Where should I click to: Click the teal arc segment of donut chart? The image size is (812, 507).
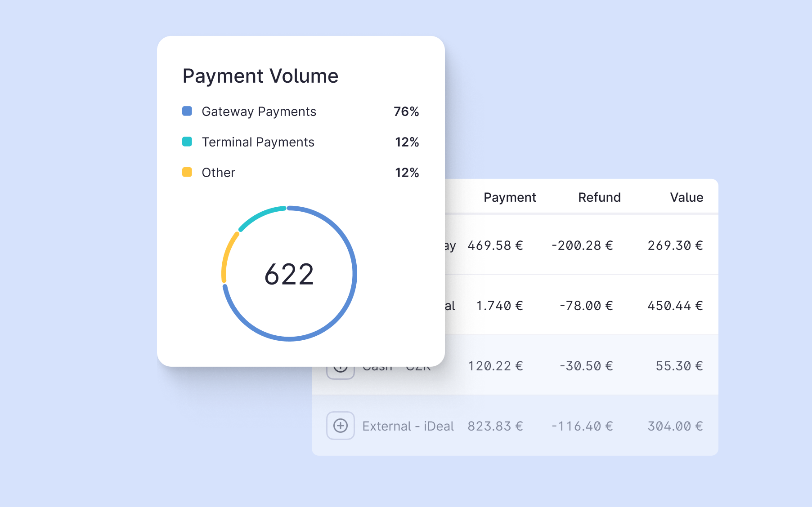click(x=260, y=216)
